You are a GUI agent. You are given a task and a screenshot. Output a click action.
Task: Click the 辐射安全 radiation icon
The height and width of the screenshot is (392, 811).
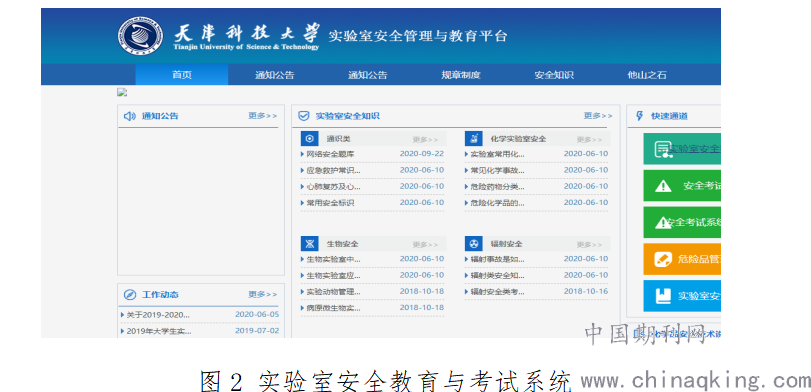tap(473, 244)
